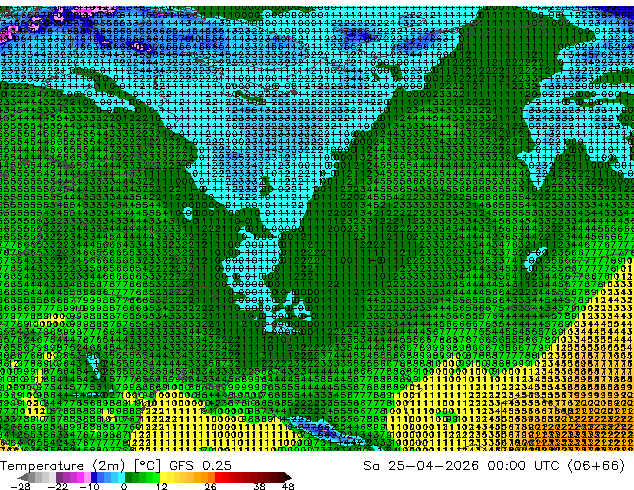The image size is (634, 490).
Task: Select the blue segment of the color scale
Action: click(x=108, y=477)
